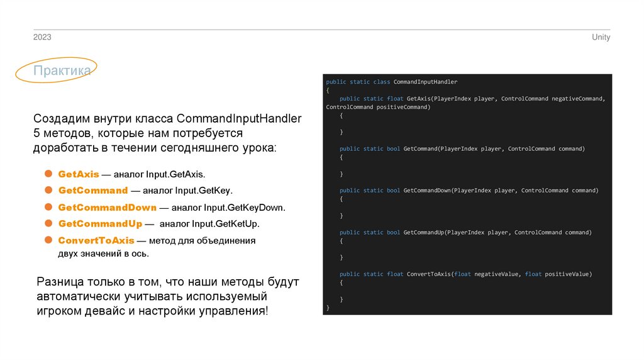Click the orange GetCommandUp list label
This screenshot has width=644, height=361.
[x=100, y=223]
